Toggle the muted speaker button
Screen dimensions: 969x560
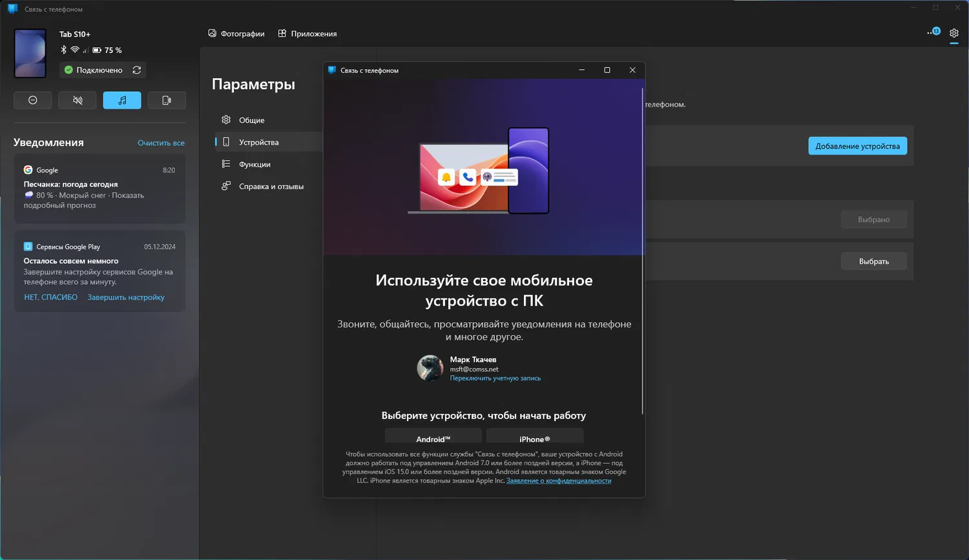[x=78, y=100]
